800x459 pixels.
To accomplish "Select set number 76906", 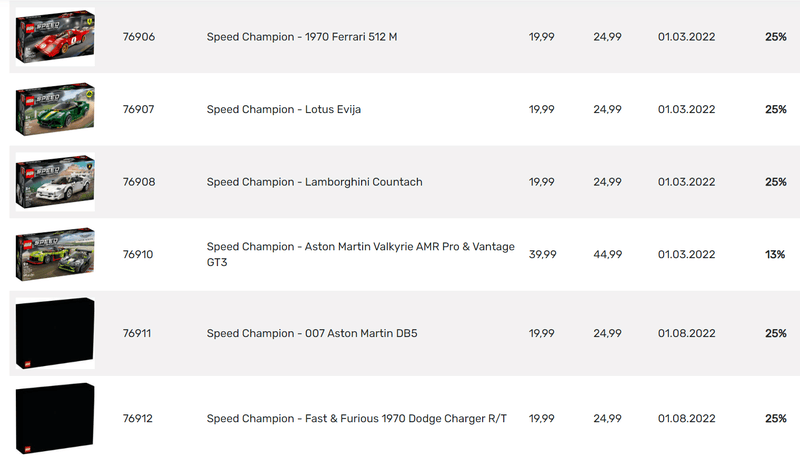I will pyautogui.click(x=139, y=37).
